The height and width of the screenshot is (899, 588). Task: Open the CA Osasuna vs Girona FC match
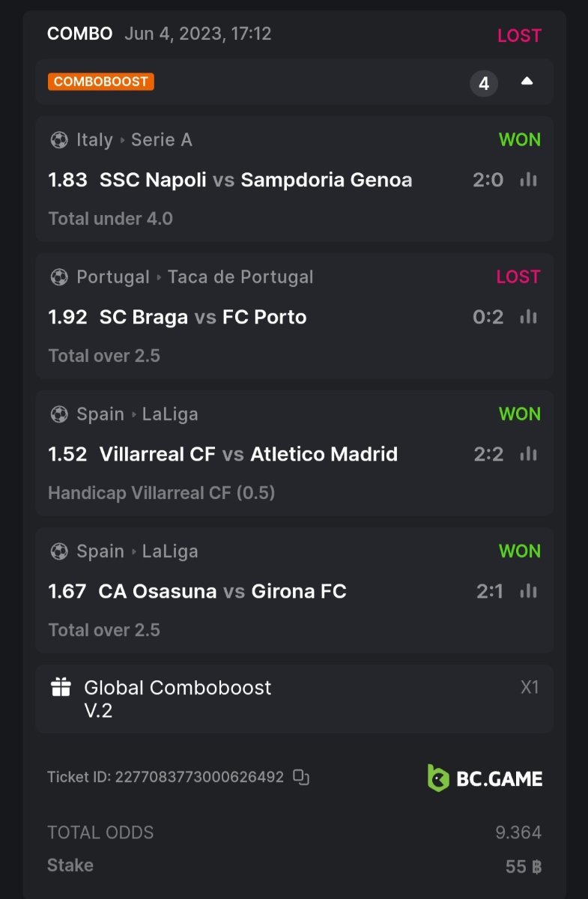click(x=222, y=591)
